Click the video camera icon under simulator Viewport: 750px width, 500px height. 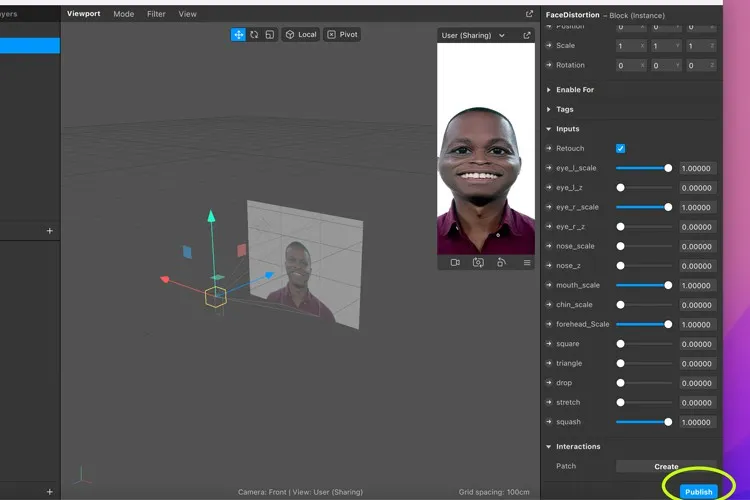(x=455, y=263)
